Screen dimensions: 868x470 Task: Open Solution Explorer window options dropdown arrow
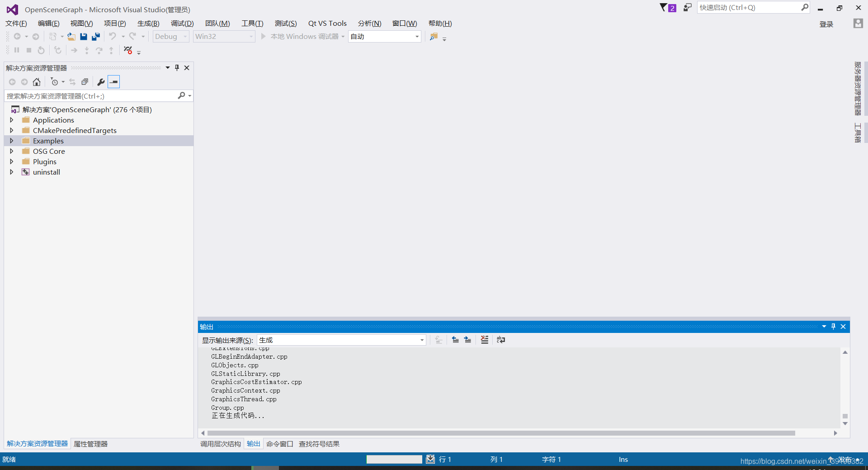[168, 68]
